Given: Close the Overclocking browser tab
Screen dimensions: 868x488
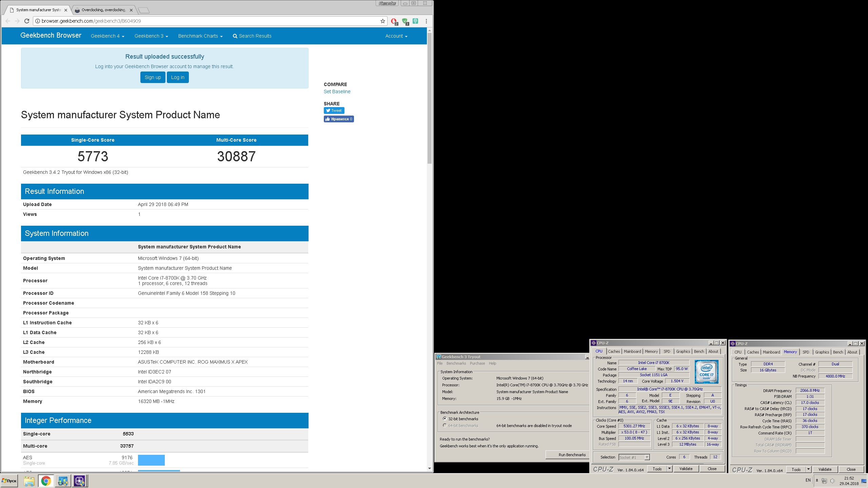Looking at the screenshot, I should click(131, 10).
